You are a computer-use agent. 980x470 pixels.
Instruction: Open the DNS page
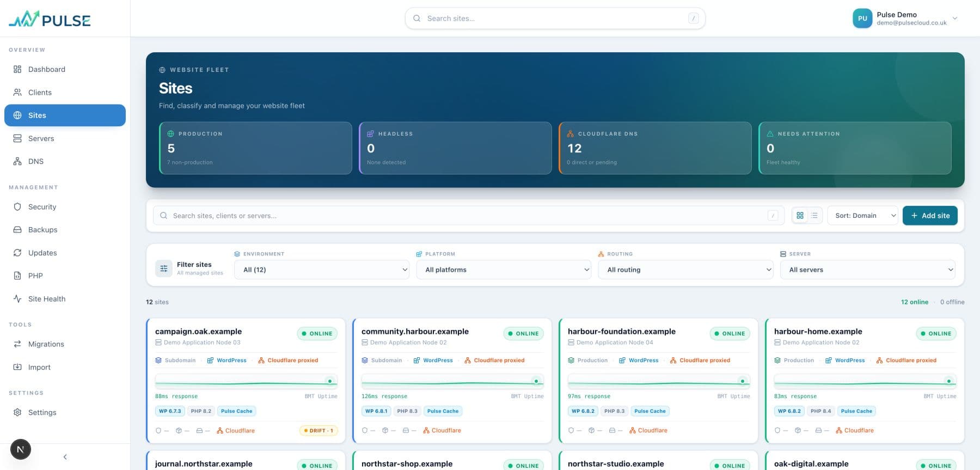tap(65, 161)
